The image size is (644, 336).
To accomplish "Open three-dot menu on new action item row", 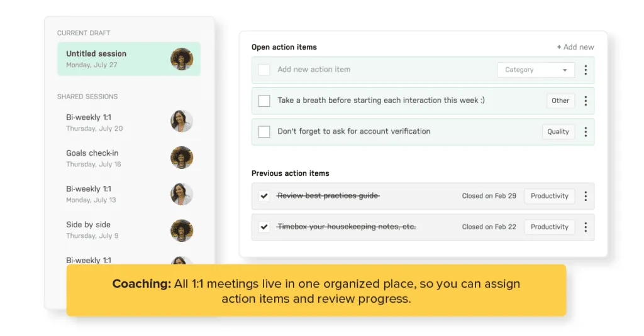I will point(585,70).
